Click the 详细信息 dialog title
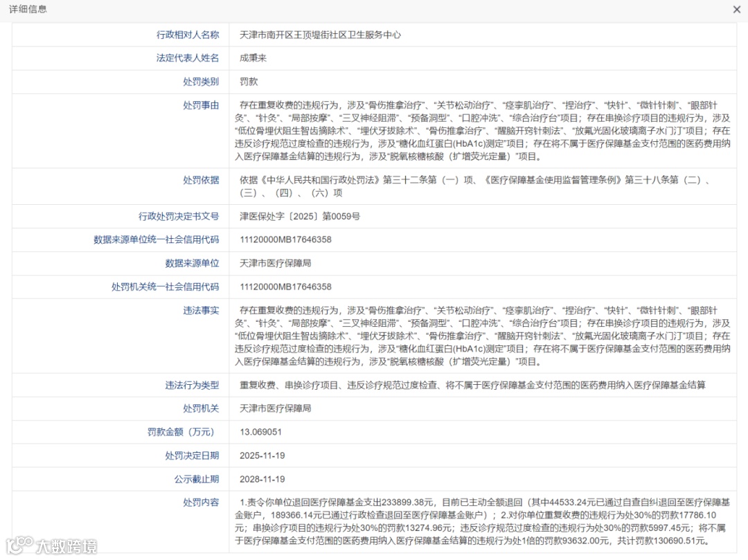Viewport: 748px width, 560px height. [28, 9]
